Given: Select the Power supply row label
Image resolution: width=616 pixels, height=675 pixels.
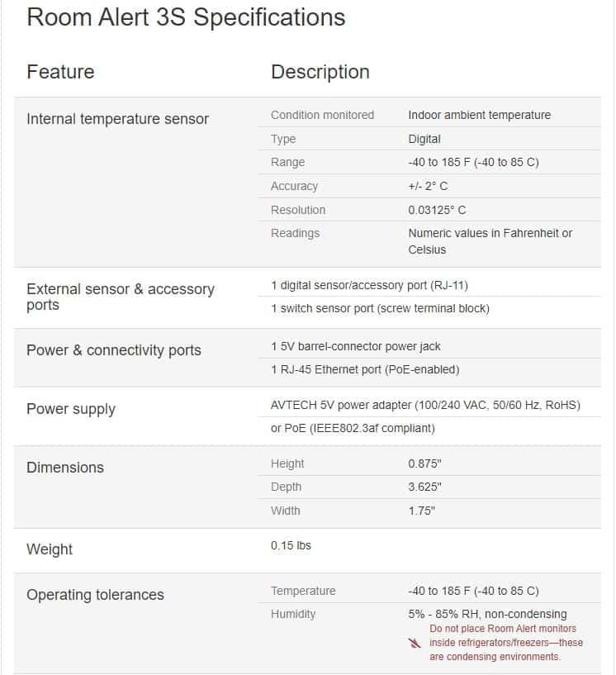Looking at the screenshot, I should point(71,409).
